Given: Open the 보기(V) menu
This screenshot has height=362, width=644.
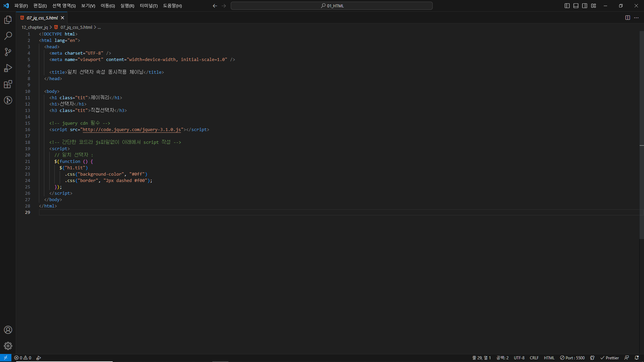Looking at the screenshot, I should (88, 6).
